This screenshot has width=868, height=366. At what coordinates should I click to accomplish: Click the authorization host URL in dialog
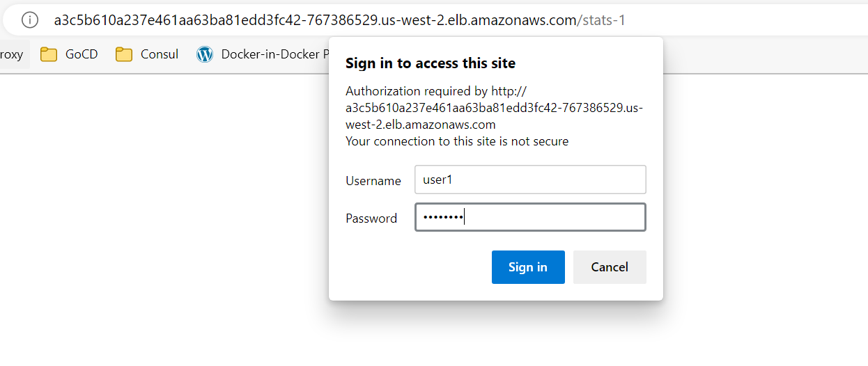coord(494,108)
